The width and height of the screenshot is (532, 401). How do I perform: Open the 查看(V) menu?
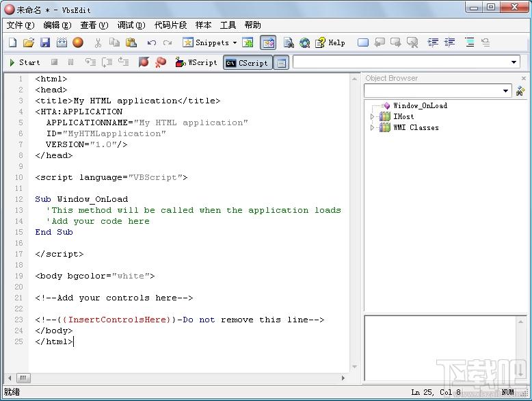coord(94,25)
